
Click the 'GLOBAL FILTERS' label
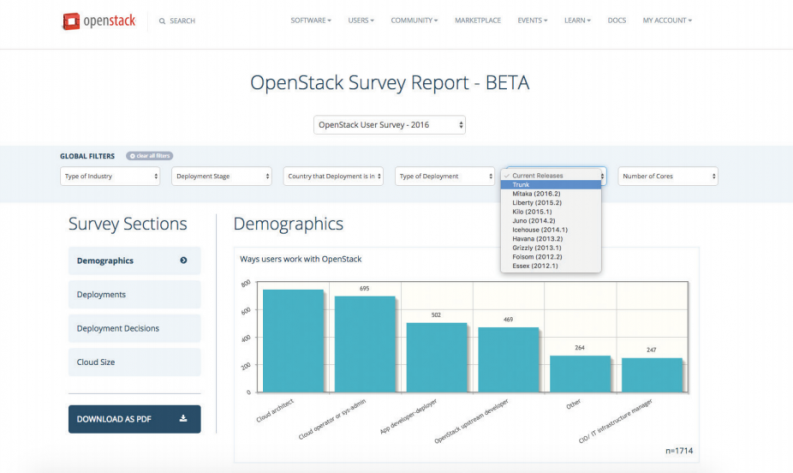87,156
